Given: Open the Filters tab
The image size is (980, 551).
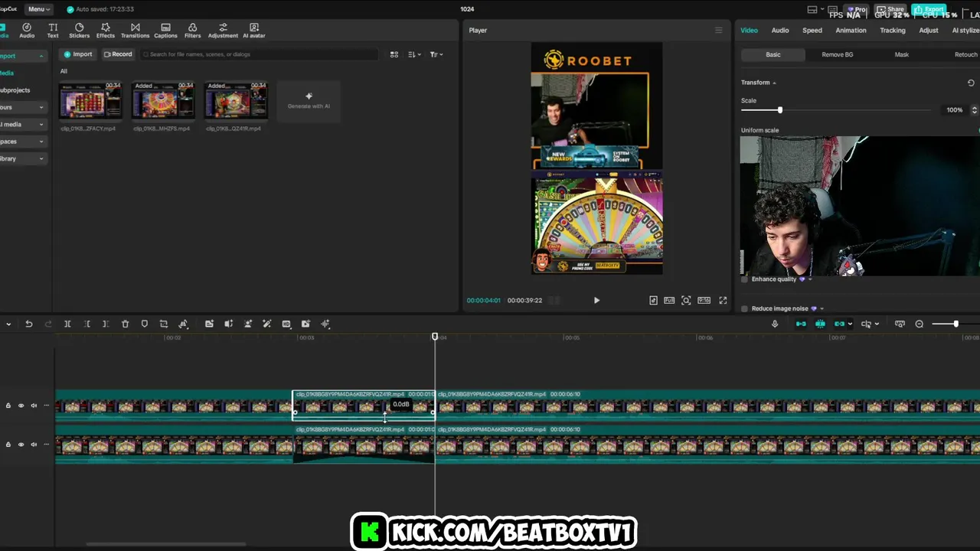Looking at the screenshot, I should coord(192,31).
